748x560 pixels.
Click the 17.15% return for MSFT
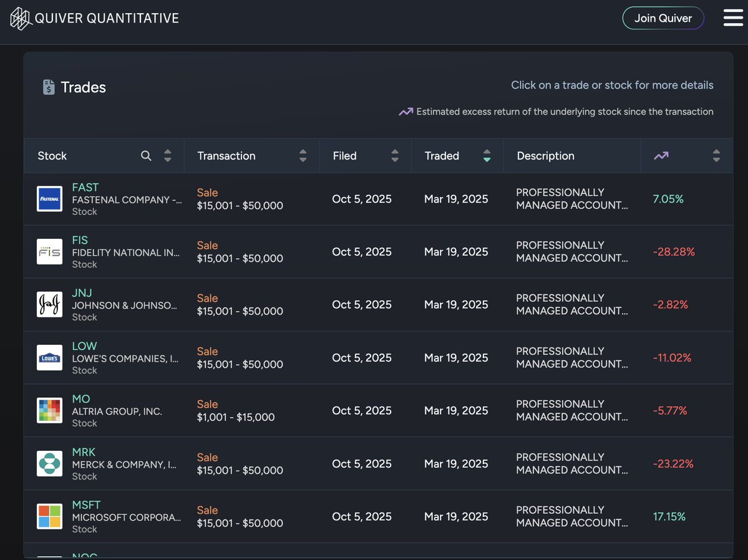669,516
